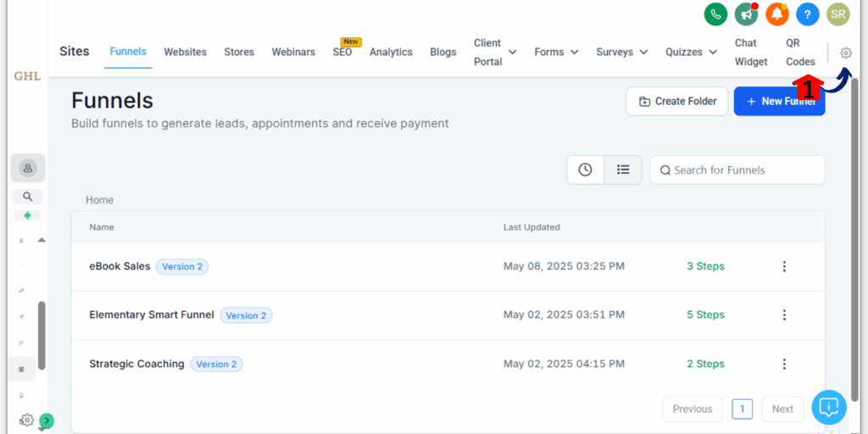Viewport: 868px width, 434px height.
Task: Select page 1 in pagination
Action: pos(743,409)
